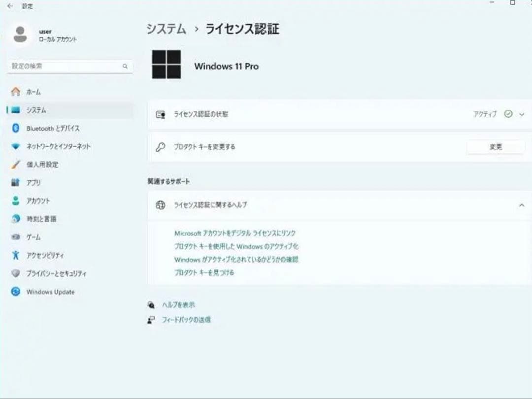Select the ゲーム Xbox icon
Viewport: 532px width, 399px height.
pos(16,237)
